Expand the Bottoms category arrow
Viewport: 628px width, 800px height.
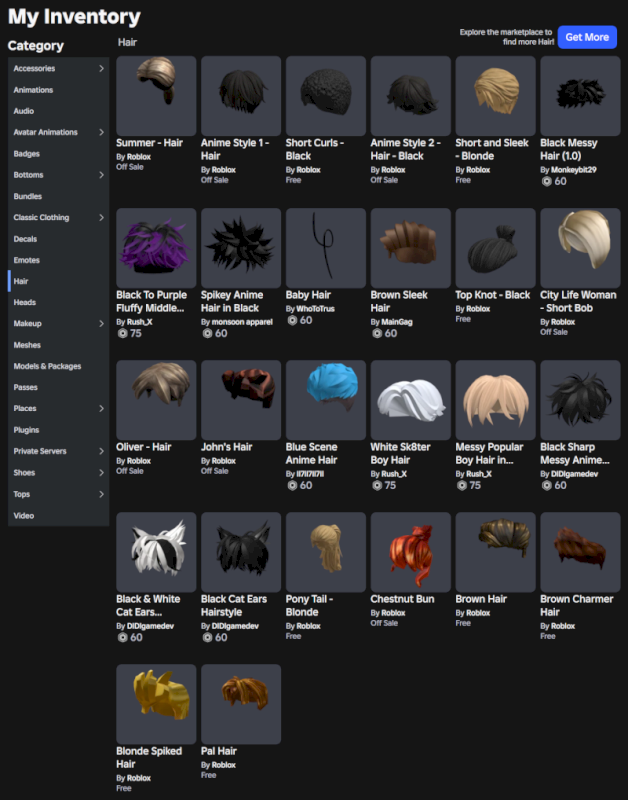(101, 174)
